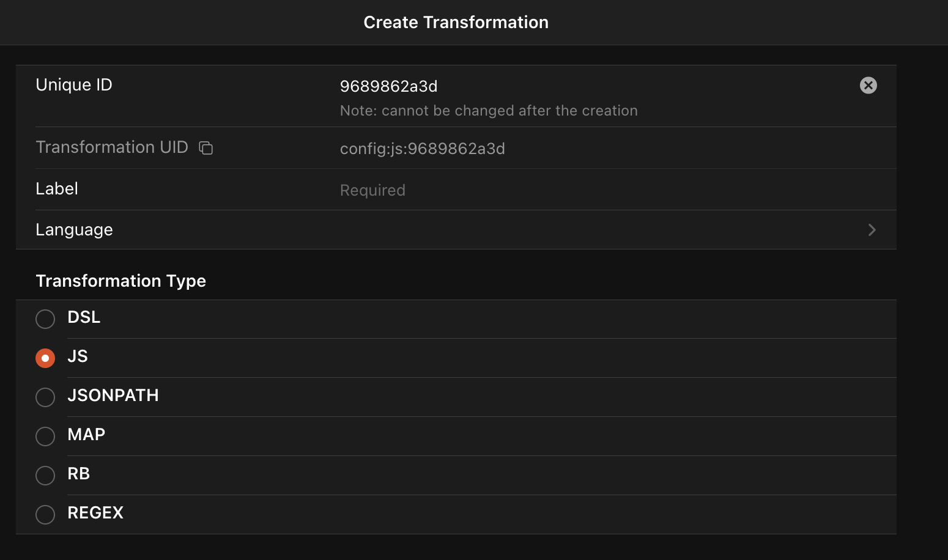Click the Create Transformation title
Screen dimensions: 948x560
coord(456,23)
